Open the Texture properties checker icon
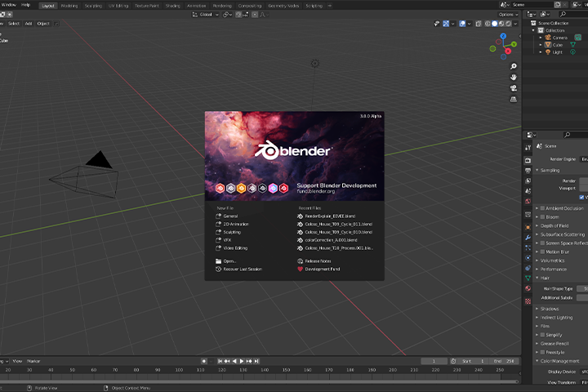 coord(528,301)
